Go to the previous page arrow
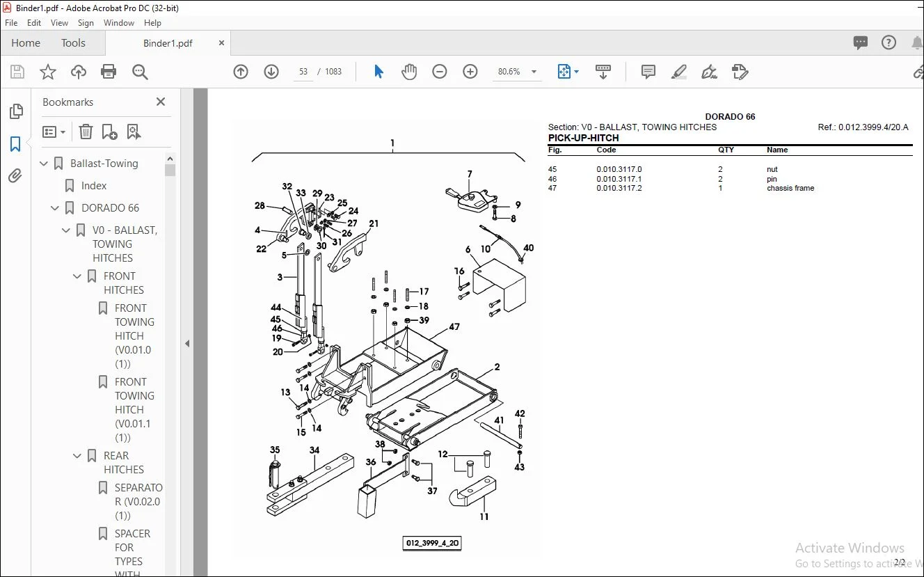 pos(241,72)
